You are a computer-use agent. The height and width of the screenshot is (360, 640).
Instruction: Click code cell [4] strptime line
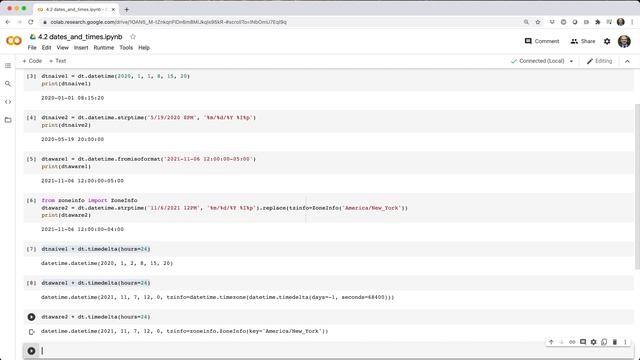tap(149, 118)
